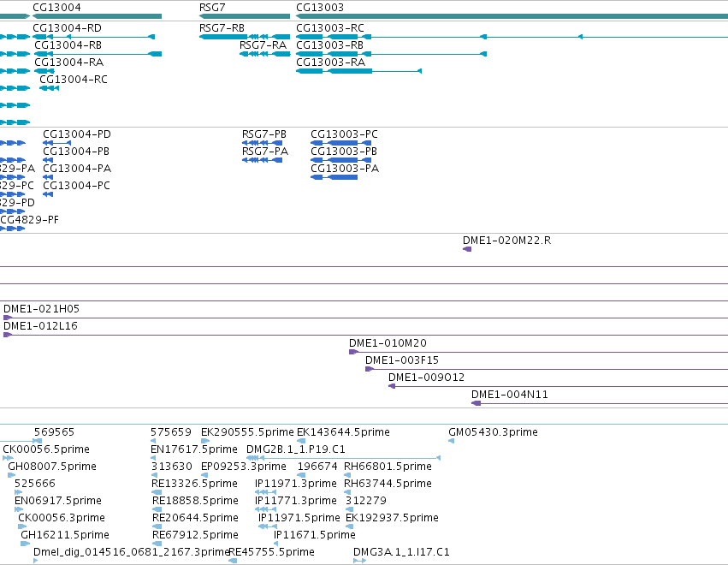The height and width of the screenshot is (565, 728).
Task: Select the RSG7 gene label
Action: (x=212, y=8)
